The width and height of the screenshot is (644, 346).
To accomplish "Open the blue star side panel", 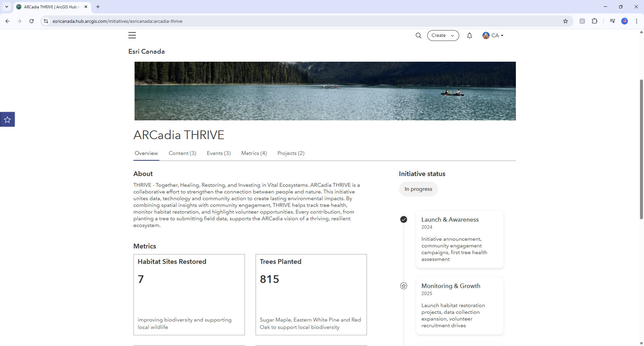I will tap(7, 119).
